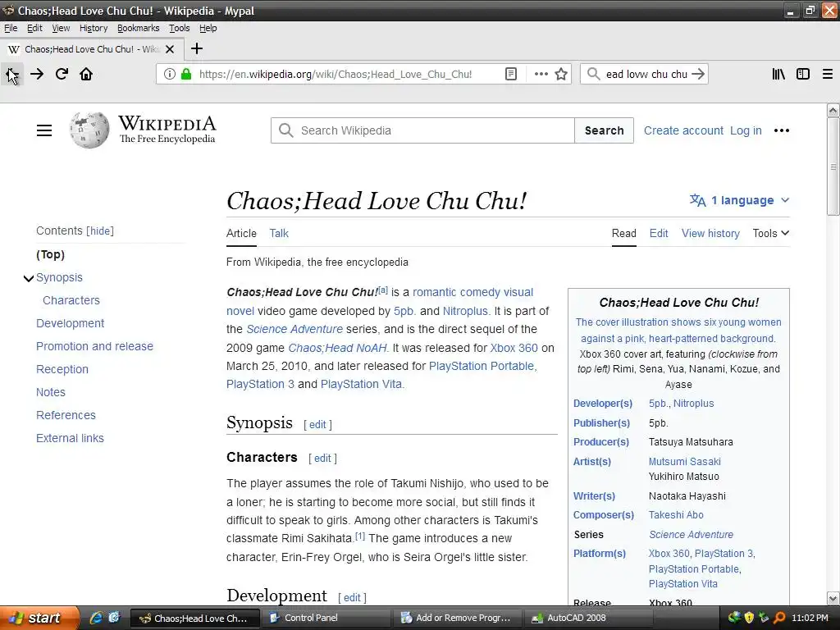Viewport: 840px width, 630px height.
Task: Open the Library icon in toolbar
Action: 778,74
